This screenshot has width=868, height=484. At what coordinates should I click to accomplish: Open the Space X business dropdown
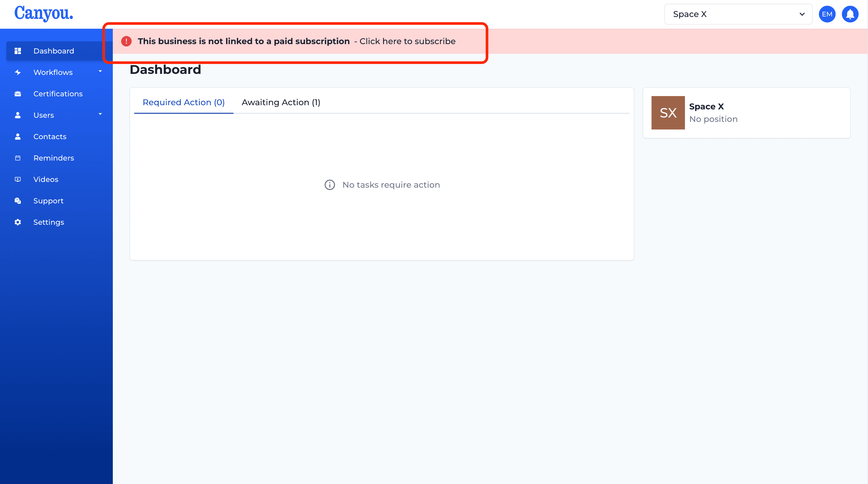coord(738,14)
